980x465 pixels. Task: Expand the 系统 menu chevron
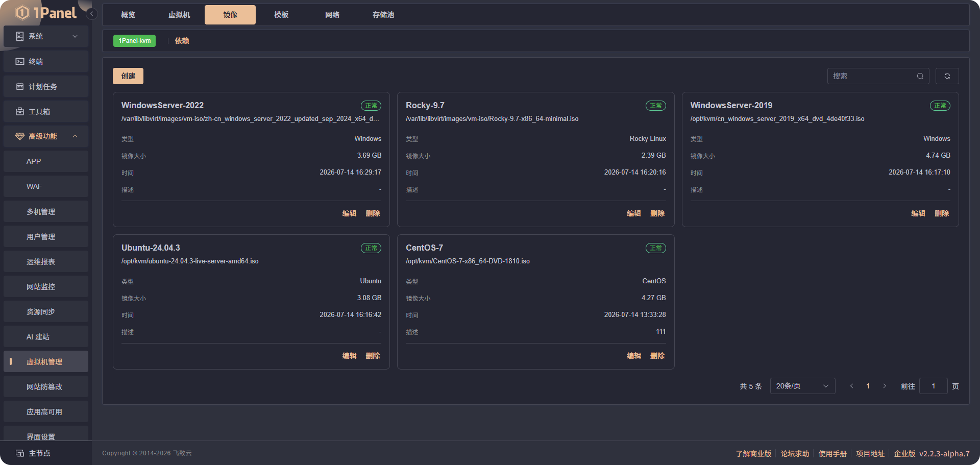[x=75, y=36]
